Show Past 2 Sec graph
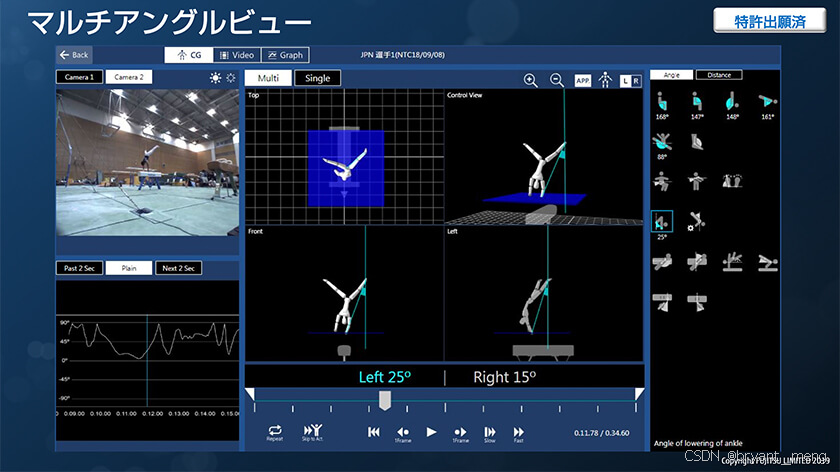 [79, 268]
